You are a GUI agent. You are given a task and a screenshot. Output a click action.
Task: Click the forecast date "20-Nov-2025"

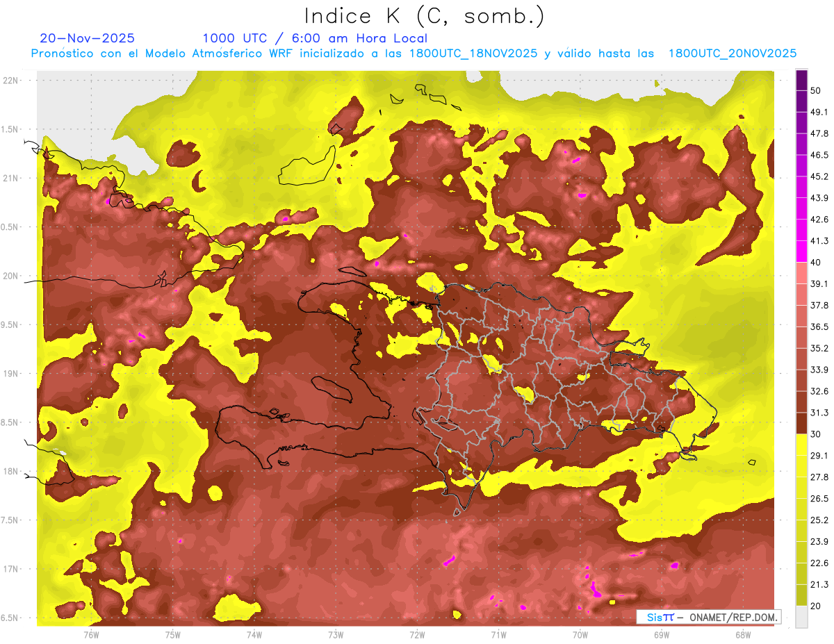[x=88, y=38]
